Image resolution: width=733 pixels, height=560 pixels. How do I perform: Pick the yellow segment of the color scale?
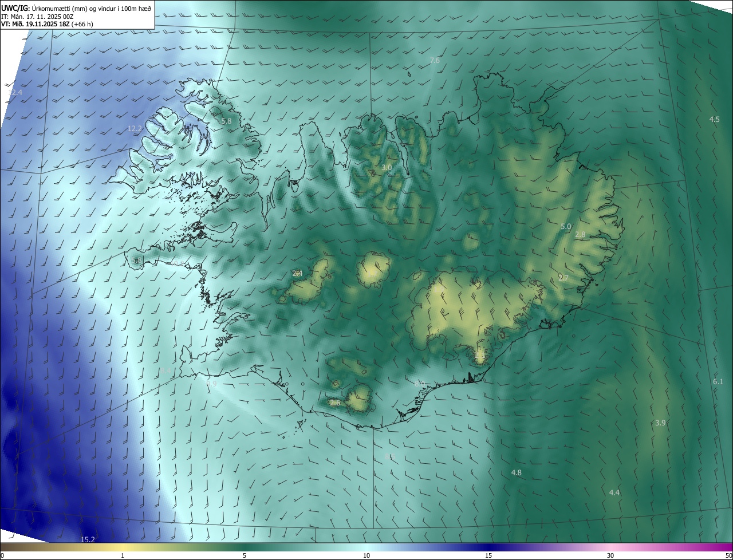pos(123,547)
